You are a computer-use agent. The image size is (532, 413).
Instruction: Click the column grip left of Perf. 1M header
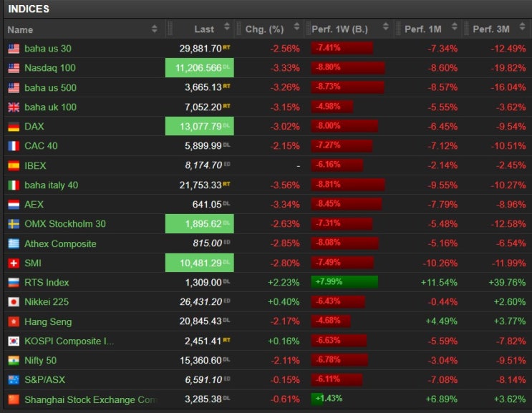pos(397,29)
